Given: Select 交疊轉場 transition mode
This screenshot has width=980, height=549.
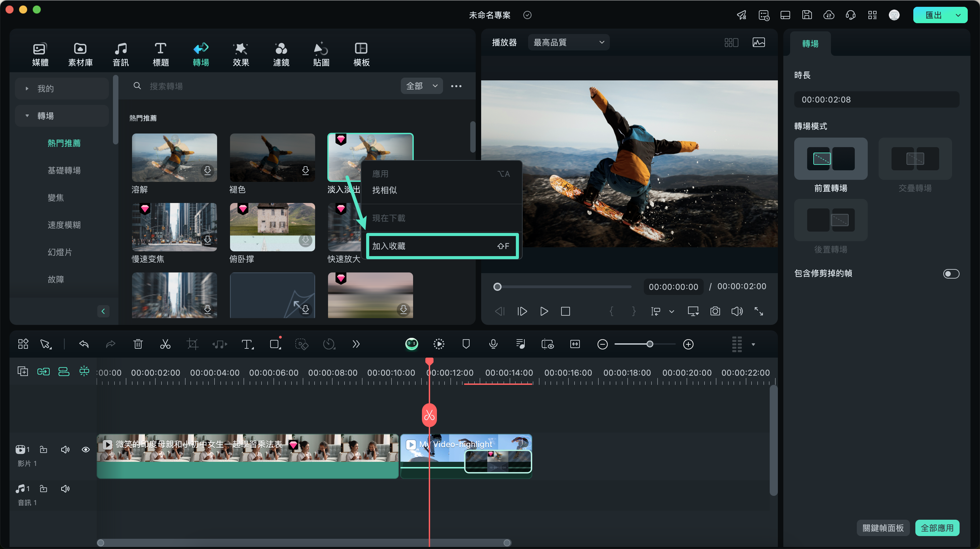Looking at the screenshot, I should click(915, 159).
